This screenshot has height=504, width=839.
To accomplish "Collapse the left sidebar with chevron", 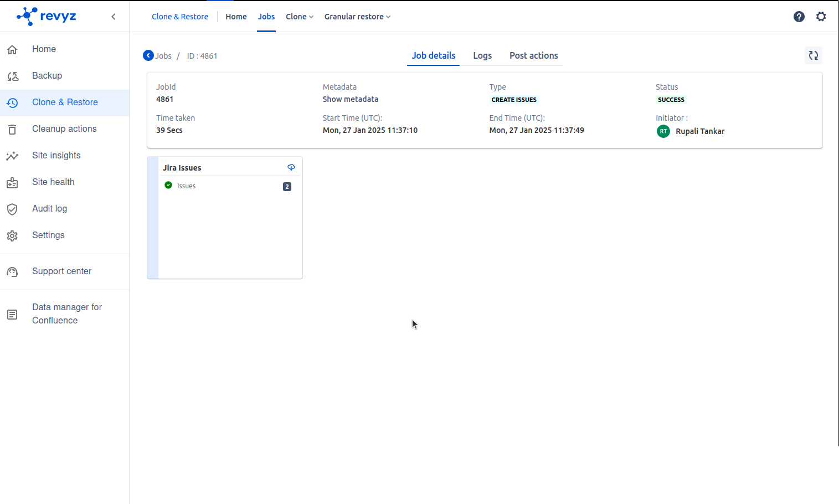I will click(114, 17).
